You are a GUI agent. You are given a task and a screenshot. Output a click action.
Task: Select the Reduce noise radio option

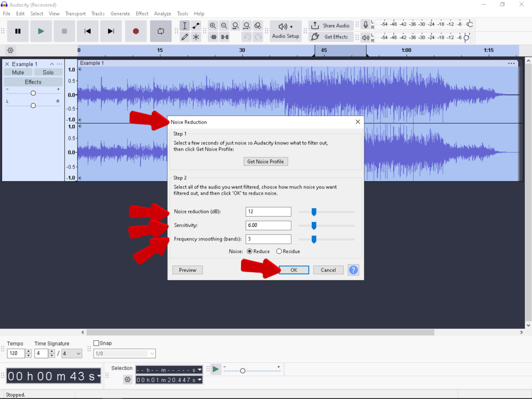[249, 251]
